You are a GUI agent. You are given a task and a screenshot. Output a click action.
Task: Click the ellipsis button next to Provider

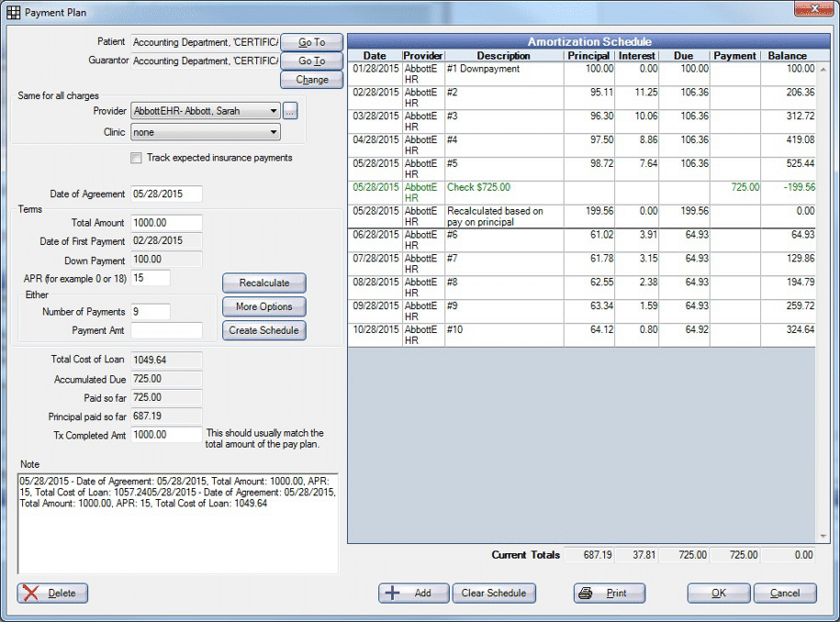tap(290, 111)
